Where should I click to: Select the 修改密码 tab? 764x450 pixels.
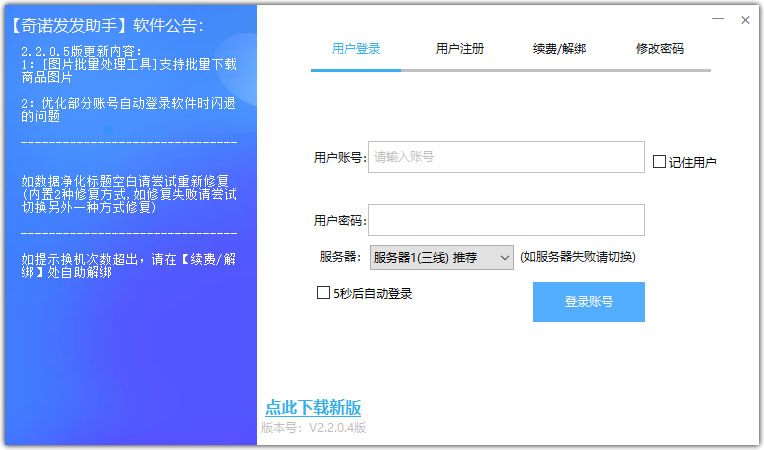point(660,49)
